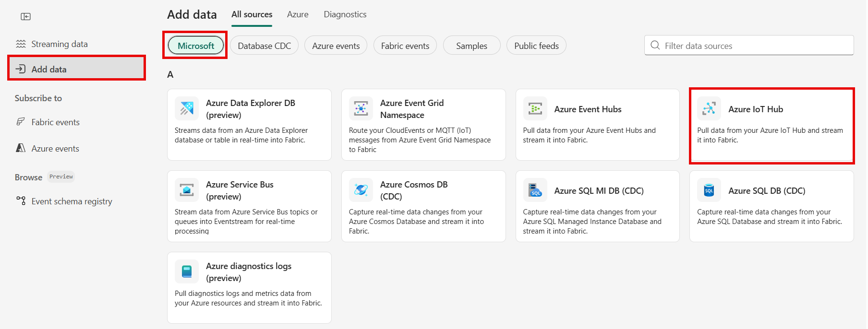868x329 pixels.
Task: Switch to the Azure tab
Action: coord(298,14)
